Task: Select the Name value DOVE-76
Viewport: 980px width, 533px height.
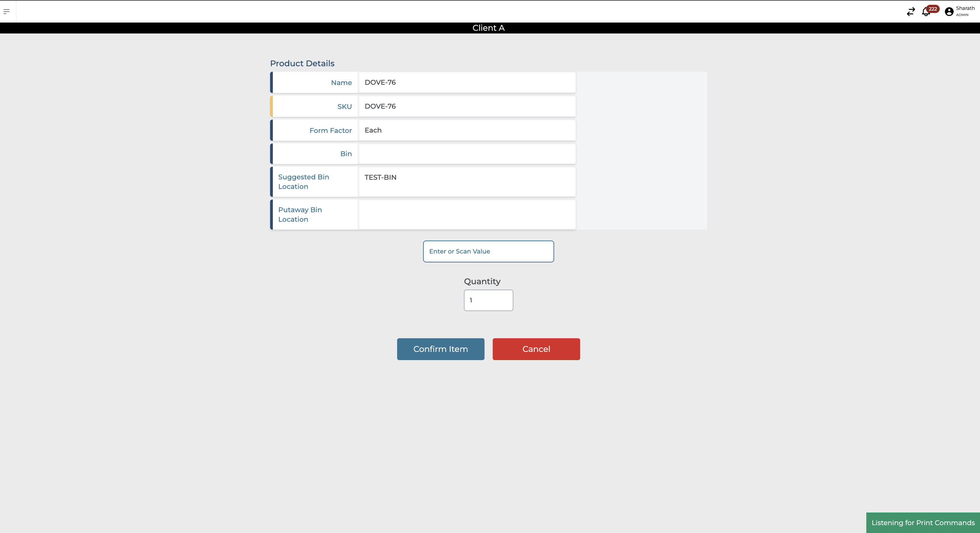Action: pos(380,83)
